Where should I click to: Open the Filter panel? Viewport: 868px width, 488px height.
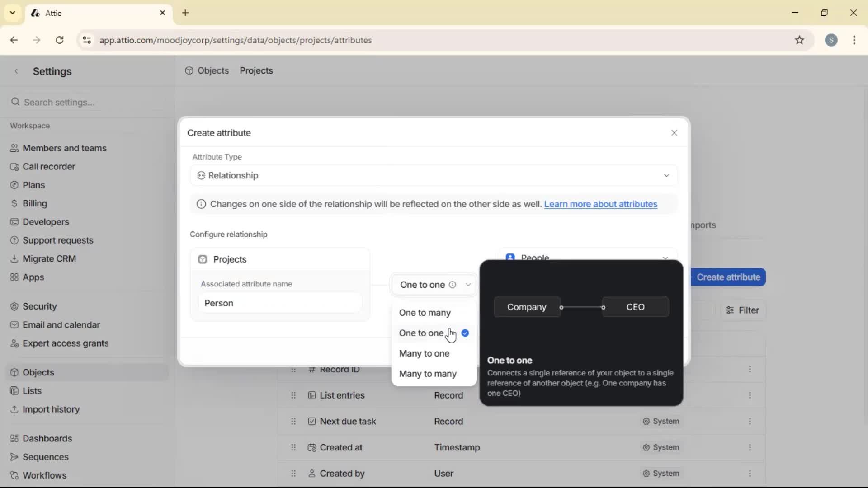point(743,310)
